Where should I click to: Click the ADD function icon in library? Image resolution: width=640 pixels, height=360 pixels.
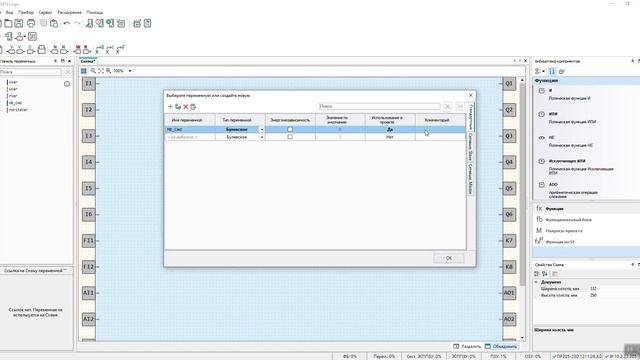coord(542,185)
